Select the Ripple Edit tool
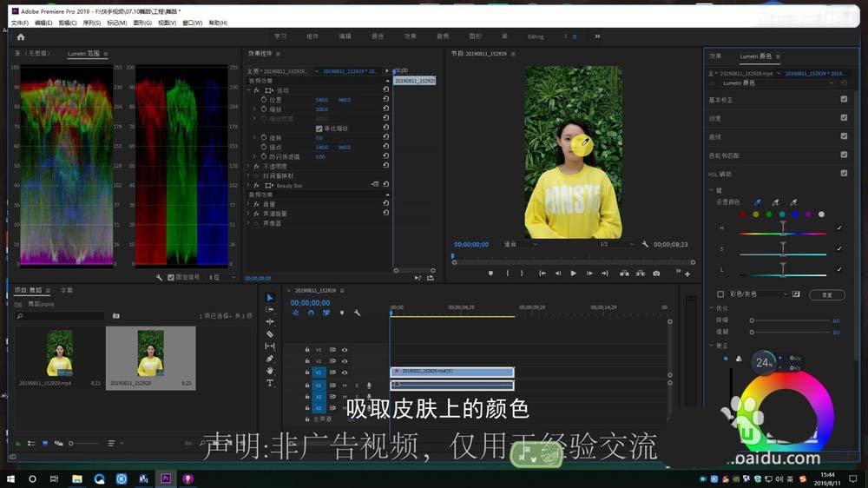 pyautogui.click(x=270, y=322)
